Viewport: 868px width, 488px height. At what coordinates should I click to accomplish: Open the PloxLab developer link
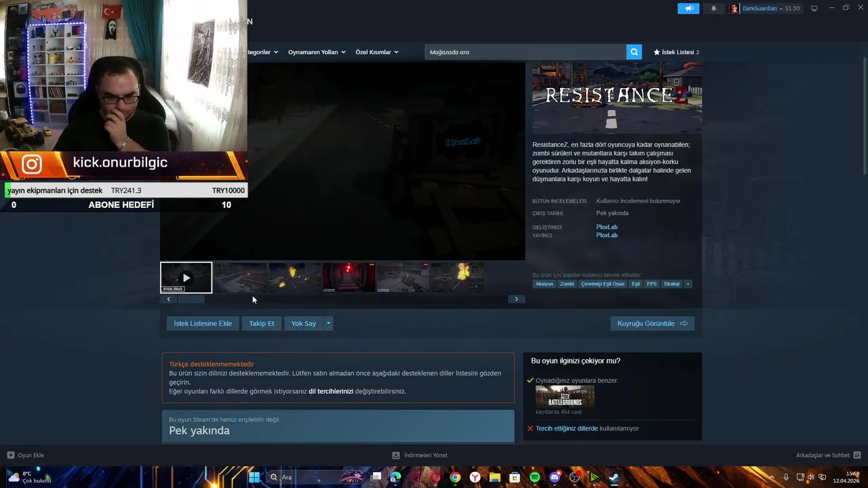pos(607,227)
